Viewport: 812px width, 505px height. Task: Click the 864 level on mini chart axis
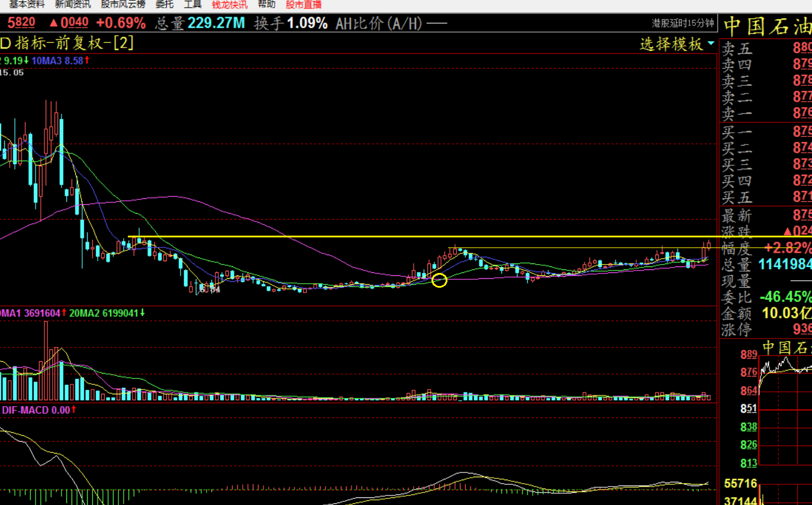coord(749,391)
